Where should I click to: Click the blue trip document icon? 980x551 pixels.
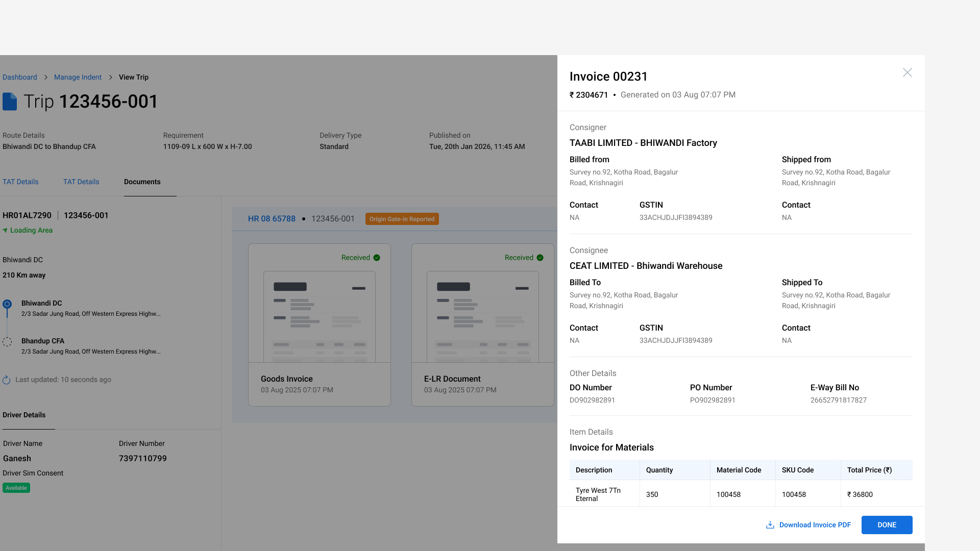coord(10,102)
